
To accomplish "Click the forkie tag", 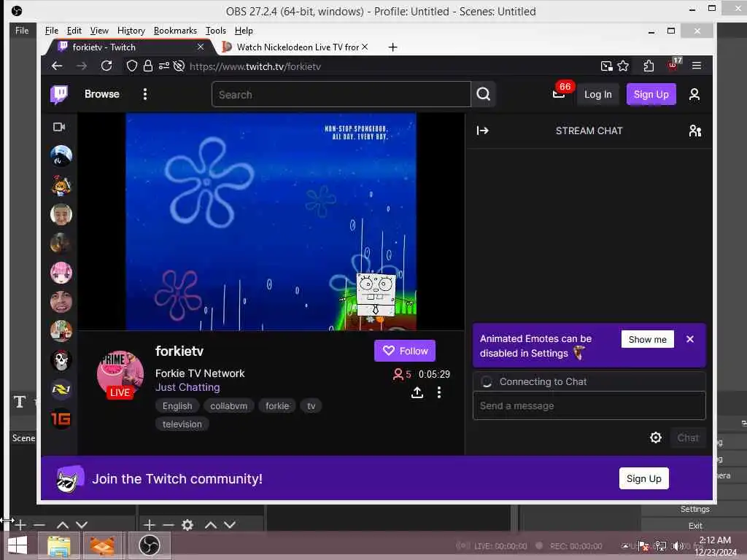I will [277, 405].
